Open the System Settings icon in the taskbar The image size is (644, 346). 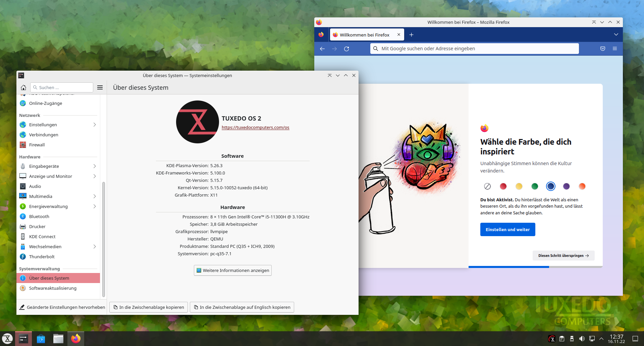(23, 339)
